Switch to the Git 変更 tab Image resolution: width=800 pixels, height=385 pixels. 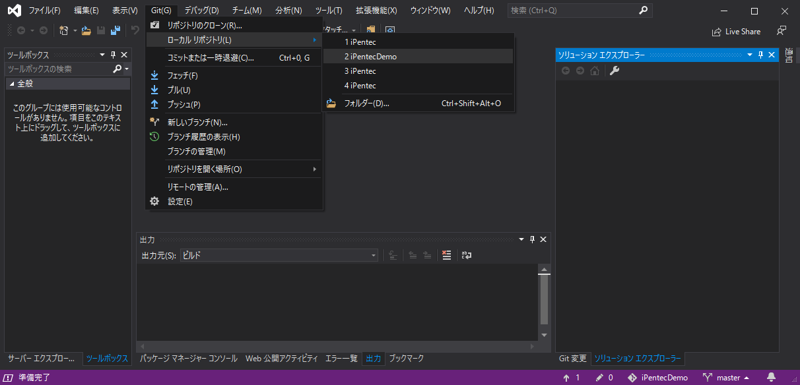572,358
